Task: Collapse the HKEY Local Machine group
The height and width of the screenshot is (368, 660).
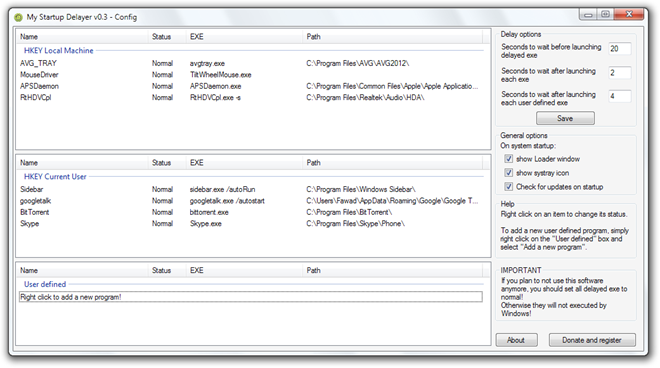Action: point(59,51)
